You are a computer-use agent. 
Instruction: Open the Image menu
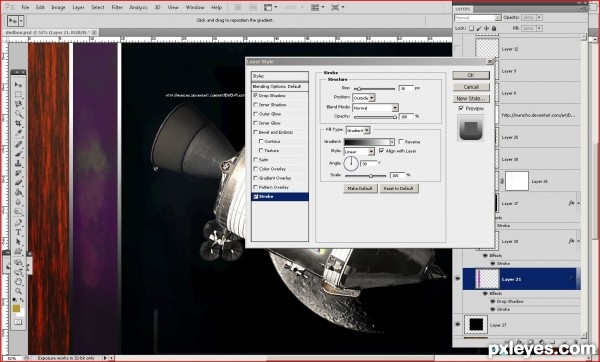(58, 7)
